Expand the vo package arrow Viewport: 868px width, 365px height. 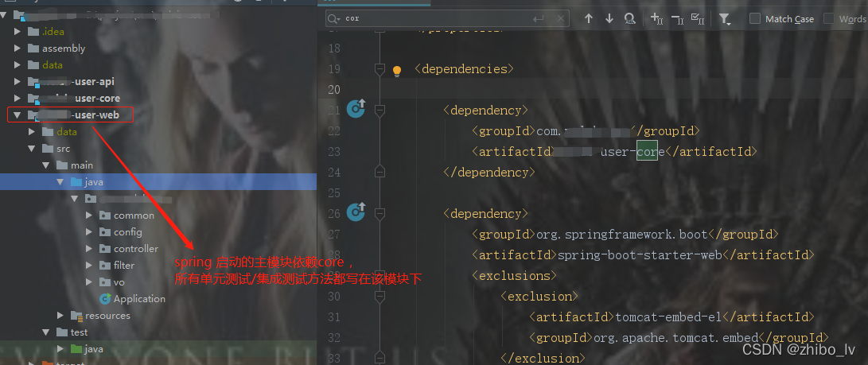[89, 282]
